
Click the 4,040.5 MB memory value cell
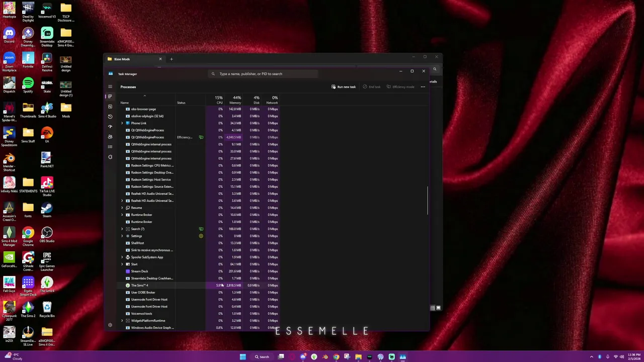pos(234,137)
